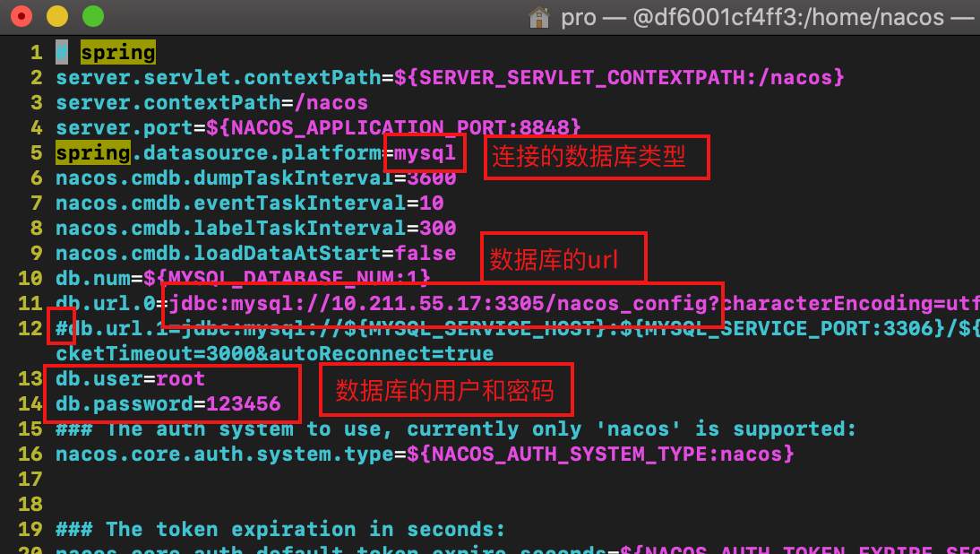Screen dimensions: 980x554
Task: Click 'spring.datasource.platform' key on line 5
Action: (x=219, y=153)
